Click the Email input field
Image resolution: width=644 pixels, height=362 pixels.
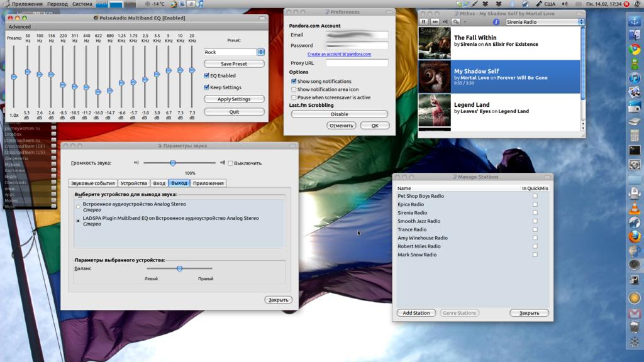357,35
